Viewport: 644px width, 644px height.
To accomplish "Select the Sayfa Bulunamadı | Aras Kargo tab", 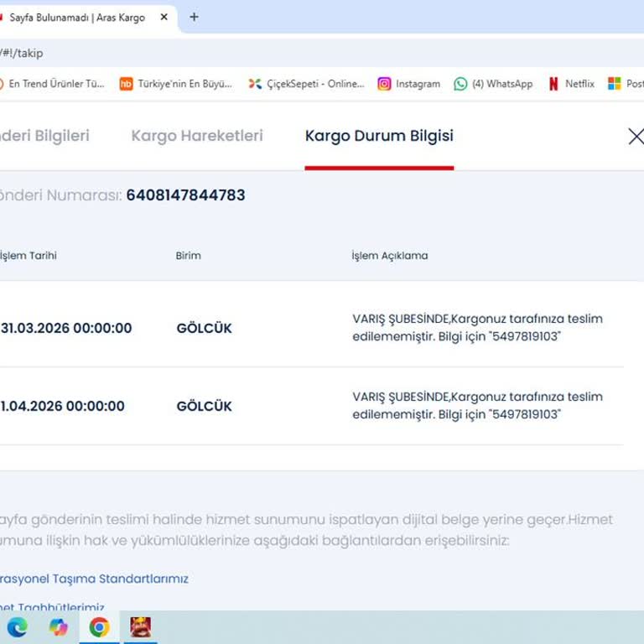I will click(77, 18).
